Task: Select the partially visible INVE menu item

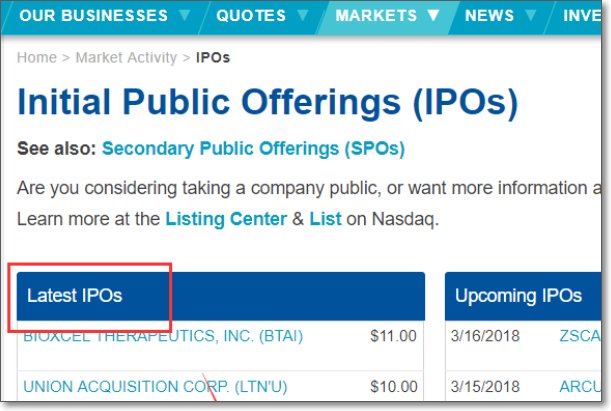Action: pos(582,15)
